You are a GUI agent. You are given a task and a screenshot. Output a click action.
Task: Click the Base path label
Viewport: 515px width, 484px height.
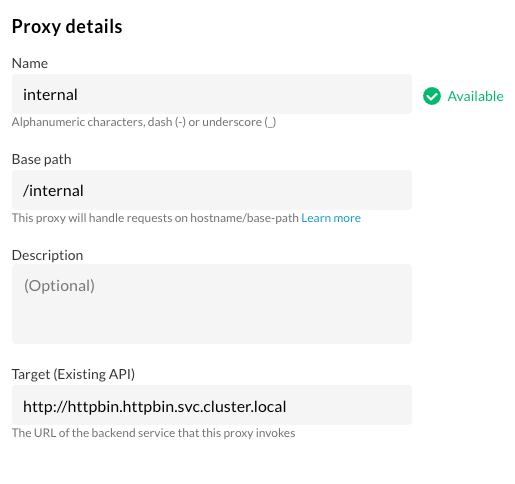pos(42,159)
